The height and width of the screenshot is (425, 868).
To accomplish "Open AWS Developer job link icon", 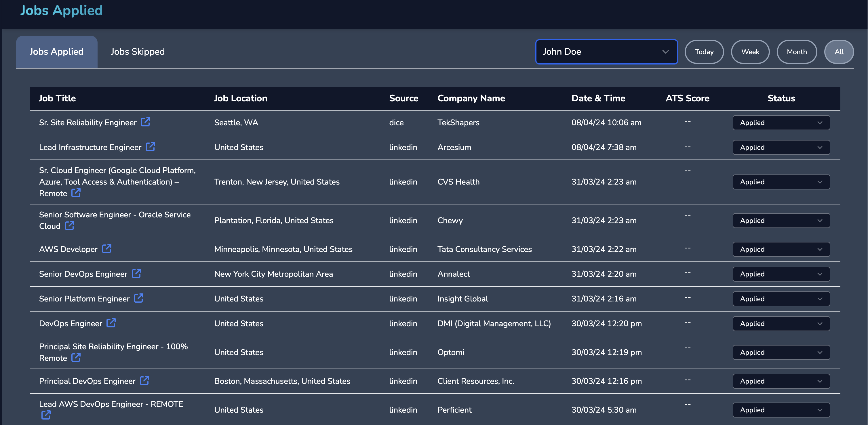I will click(106, 248).
